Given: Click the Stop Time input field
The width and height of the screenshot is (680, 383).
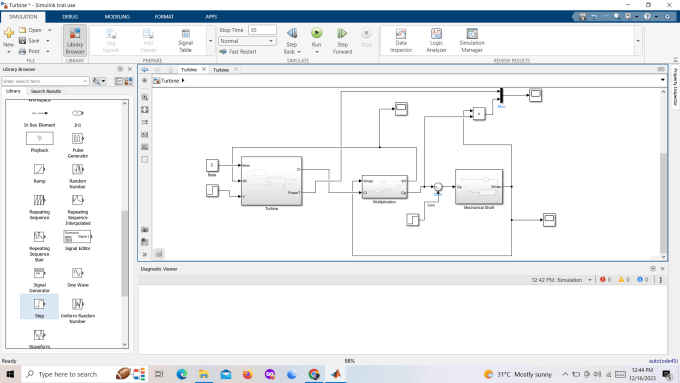Looking at the screenshot, I should tap(262, 30).
